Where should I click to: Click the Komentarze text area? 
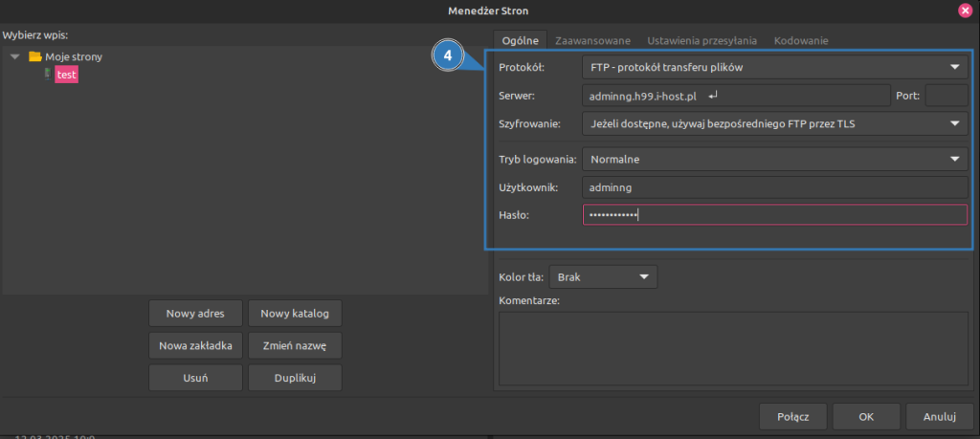pyautogui.click(x=733, y=348)
